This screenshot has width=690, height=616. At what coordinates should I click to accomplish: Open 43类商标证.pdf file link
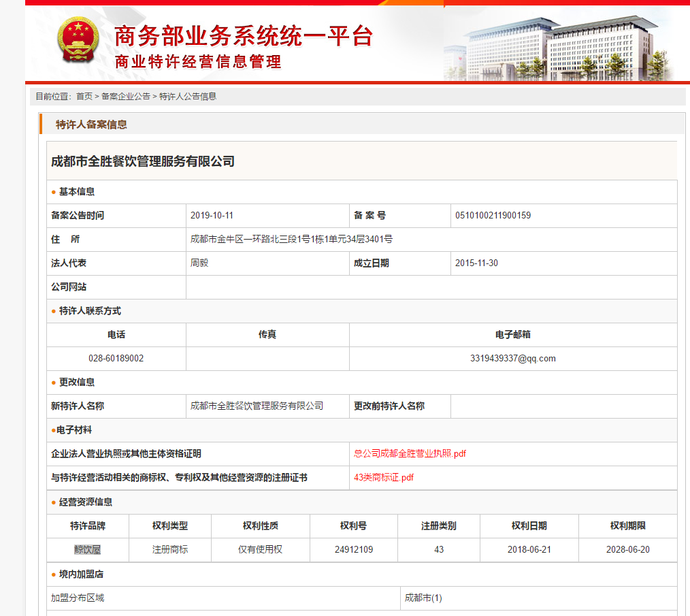click(384, 477)
